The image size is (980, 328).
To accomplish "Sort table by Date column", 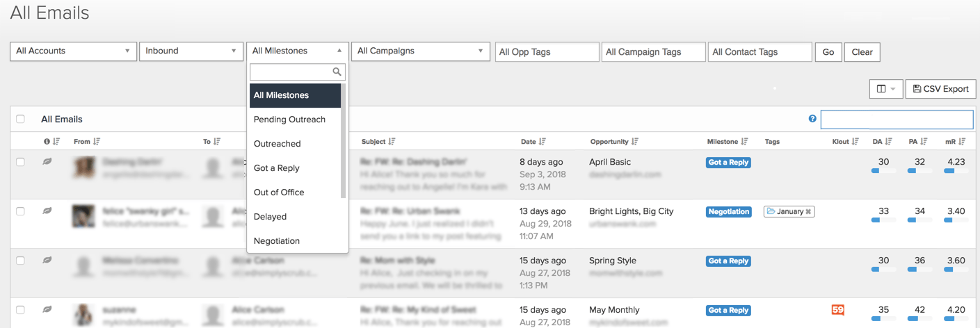I will (x=533, y=142).
